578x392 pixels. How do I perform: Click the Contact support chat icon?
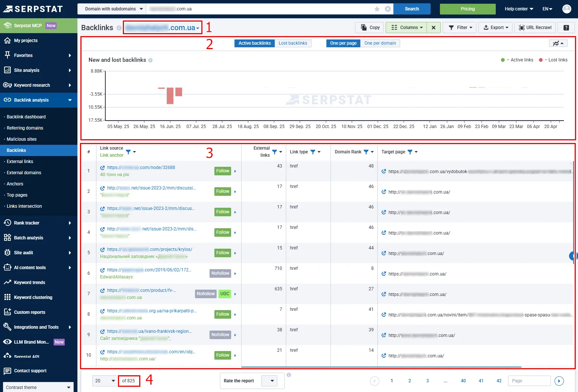tap(7, 371)
